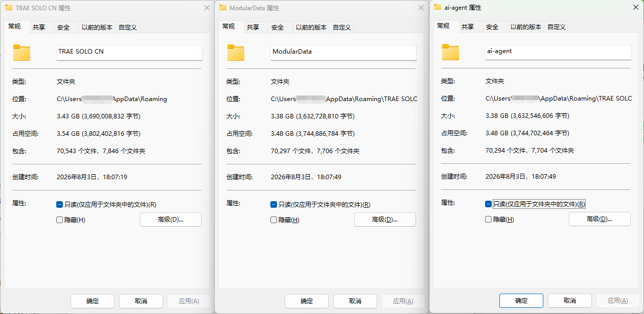
Task: Click 确定 in ai-agent window
Action: 521,300
